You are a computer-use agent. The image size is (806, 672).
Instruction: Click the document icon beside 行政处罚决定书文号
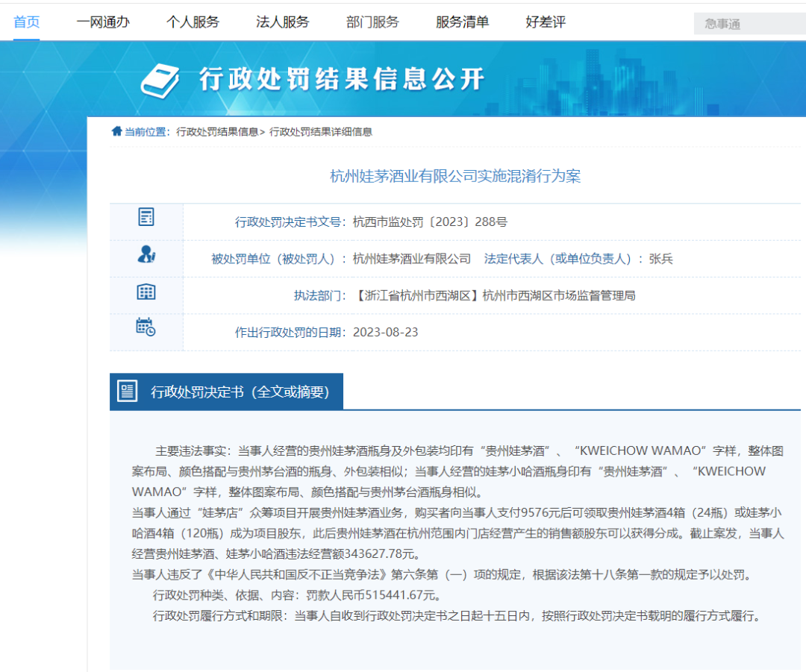point(146,217)
